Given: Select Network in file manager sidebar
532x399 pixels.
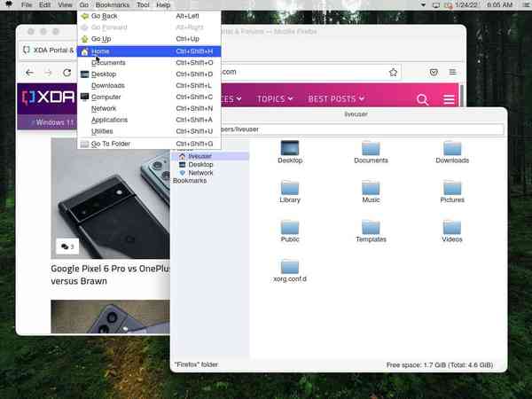Looking at the screenshot, I should [210, 173].
